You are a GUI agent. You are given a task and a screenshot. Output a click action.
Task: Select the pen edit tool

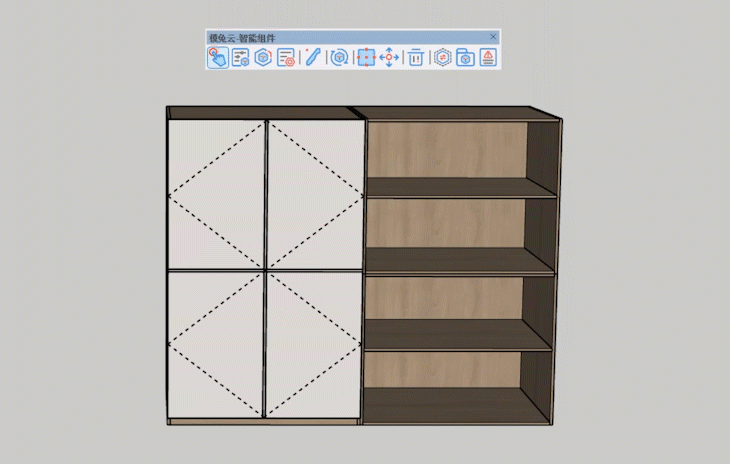click(x=313, y=58)
